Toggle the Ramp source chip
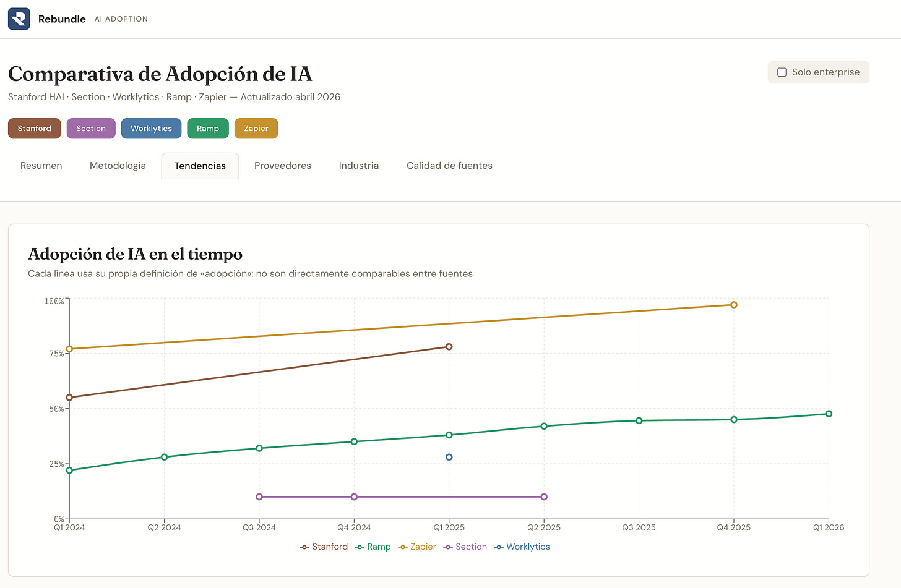 [x=208, y=129]
